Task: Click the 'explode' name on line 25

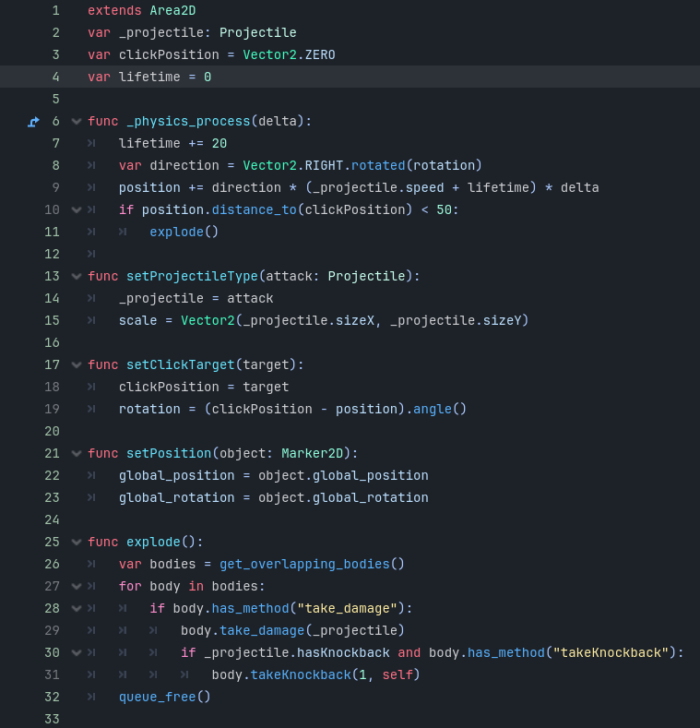Action: [x=153, y=542]
